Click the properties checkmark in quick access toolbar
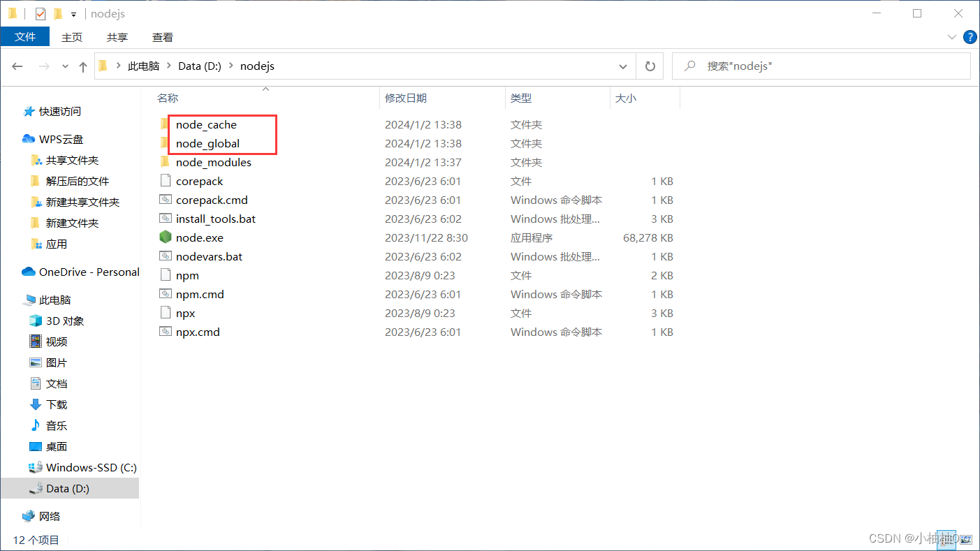 pos(41,13)
